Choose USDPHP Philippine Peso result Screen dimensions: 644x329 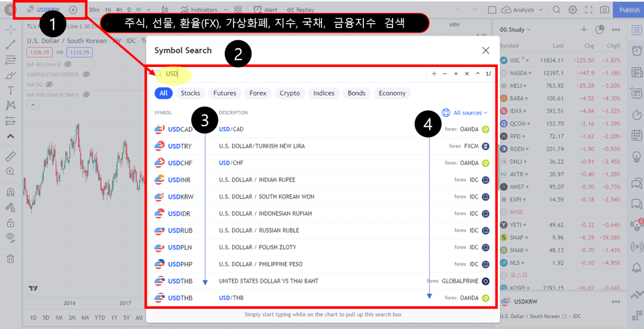click(322, 264)
